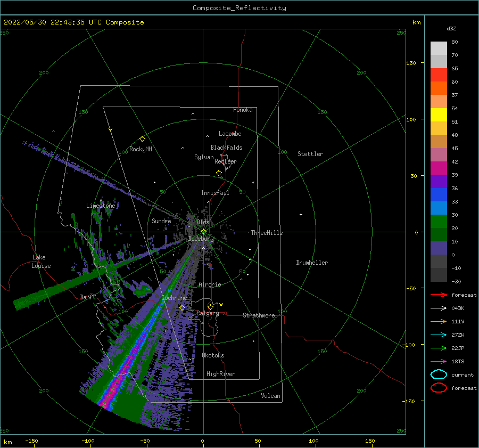Click the yellow diamond marker below RedDeer
The image size is (479, 448).
pyautogui.click(x=219, y=173)
